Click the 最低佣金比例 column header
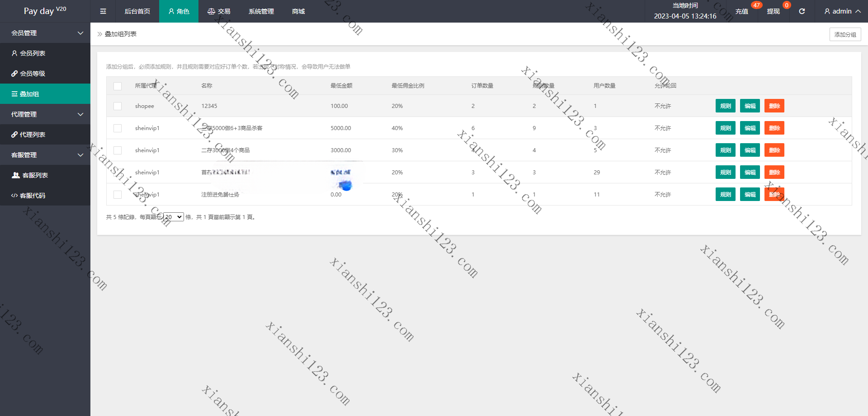This screenshot has height=416, width=868. click(x=408, y=85)
